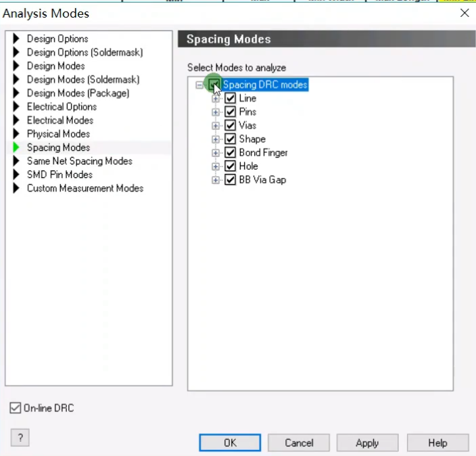476x456 pixels.
Task: Expand the Bond Finger node
Action: pyautogui.click(x=216, y=153)
